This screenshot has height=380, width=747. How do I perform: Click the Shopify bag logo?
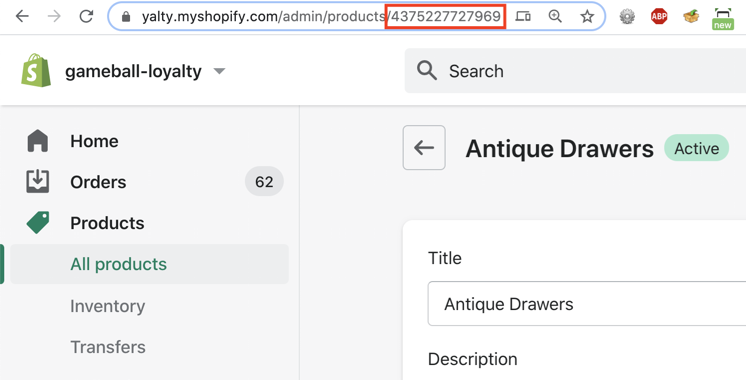[36, 70]
